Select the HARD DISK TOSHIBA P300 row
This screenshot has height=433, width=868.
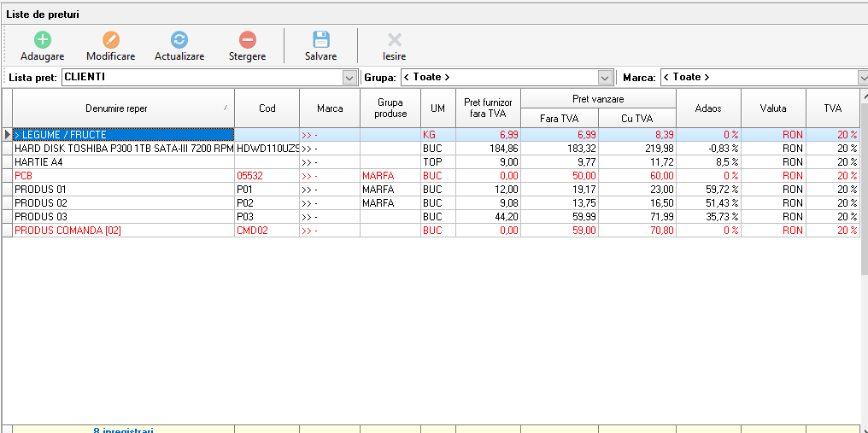[123, 149]
